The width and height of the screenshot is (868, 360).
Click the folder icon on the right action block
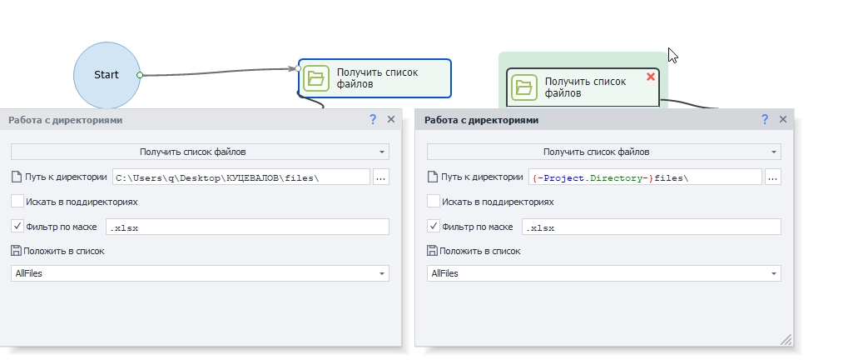[x=523, y=87]
